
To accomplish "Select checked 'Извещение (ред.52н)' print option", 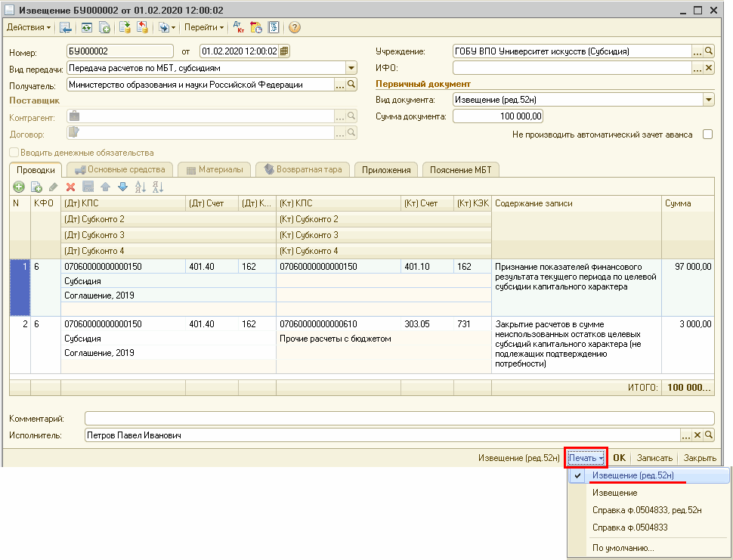I will (632, 476).
